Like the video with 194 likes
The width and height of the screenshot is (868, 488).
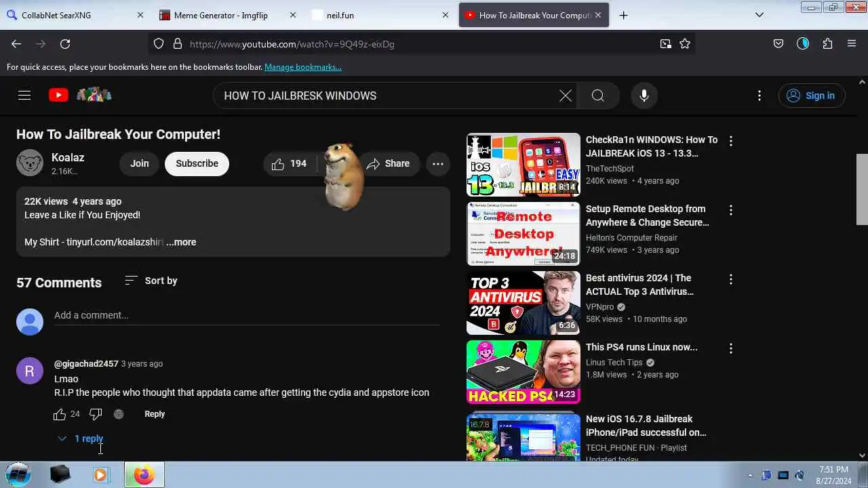point(290,163)
